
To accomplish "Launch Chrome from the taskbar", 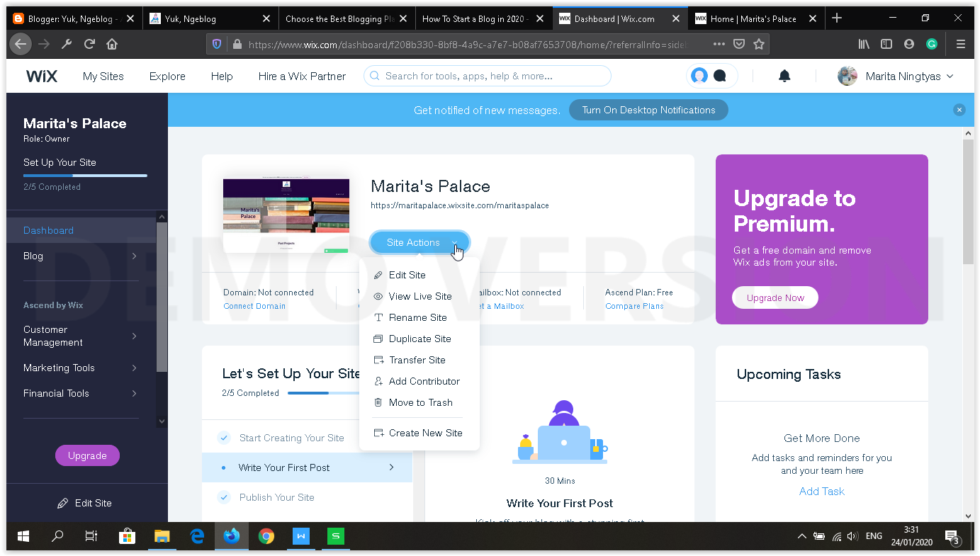I will pyautogui.click(x=266, y=536).
